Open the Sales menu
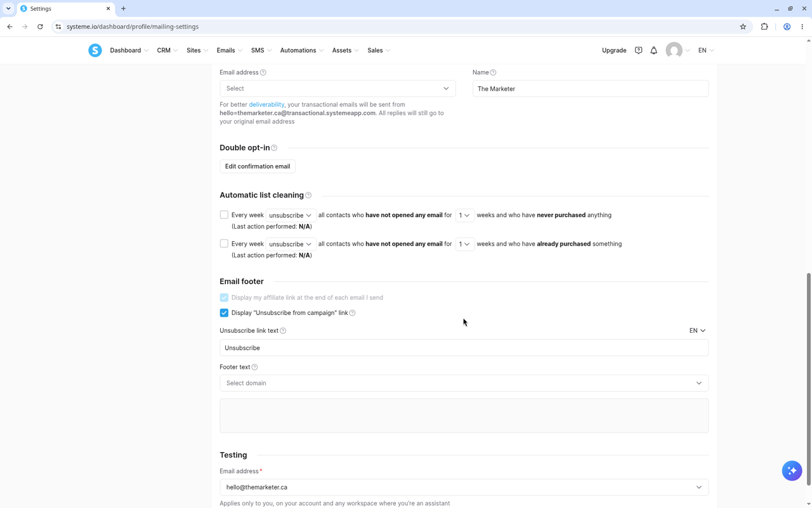The image size is (812, 508). point(379,50)
